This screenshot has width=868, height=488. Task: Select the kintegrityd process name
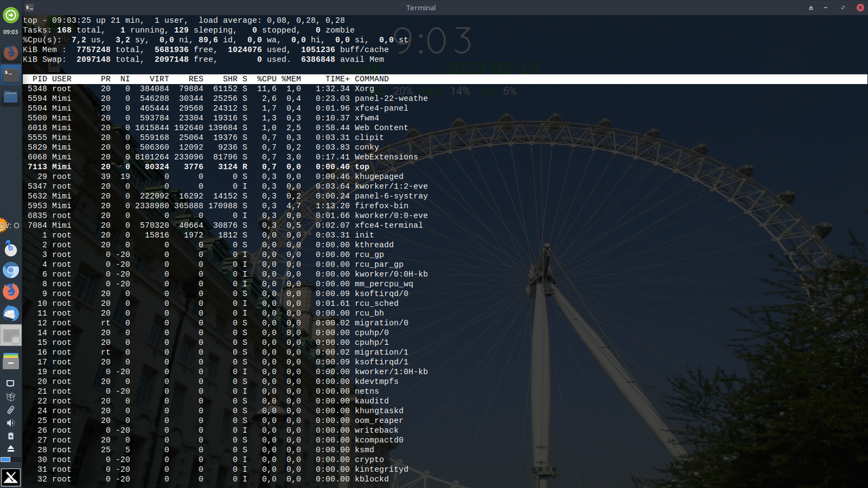(381, 469)
